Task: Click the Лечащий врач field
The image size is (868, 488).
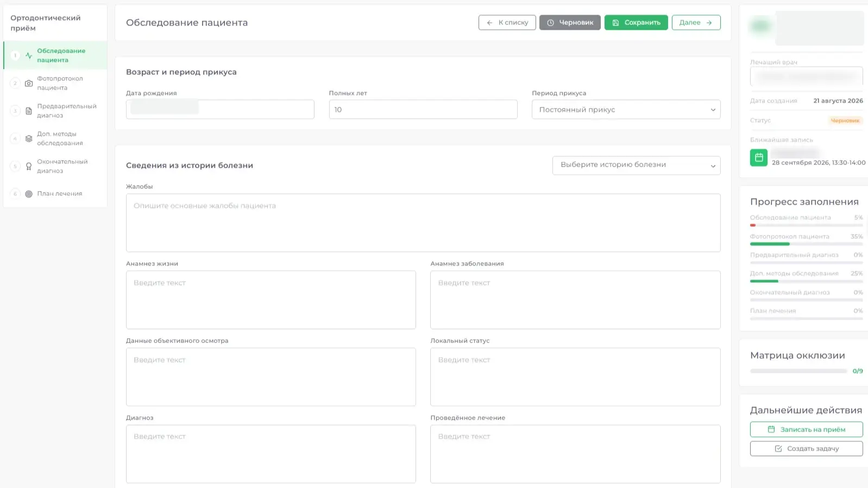Action: 806,77
